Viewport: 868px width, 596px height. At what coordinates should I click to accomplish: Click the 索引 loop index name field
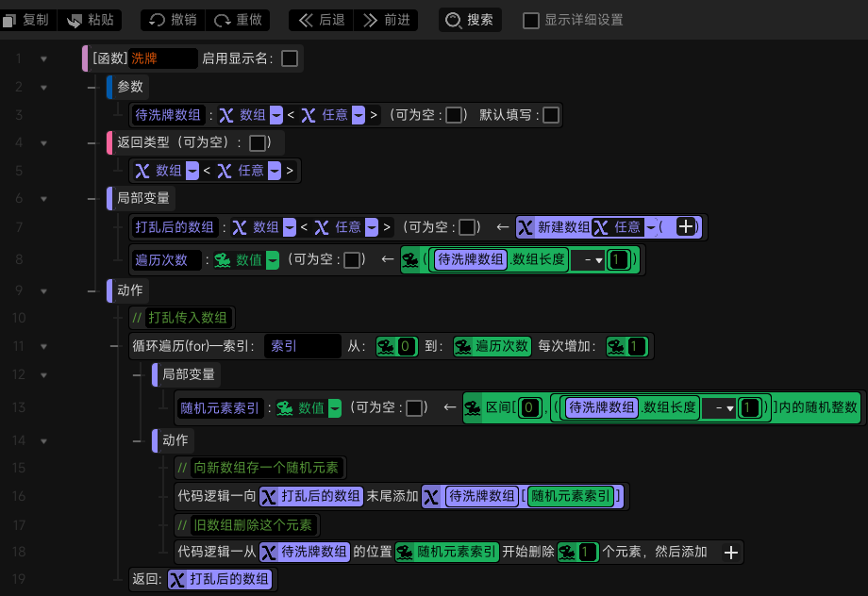pyautogui.click(x=302, y=346)
